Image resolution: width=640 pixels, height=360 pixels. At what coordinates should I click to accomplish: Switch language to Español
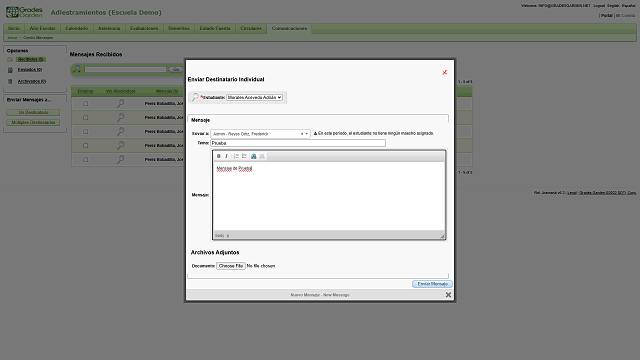click(x=629, y=6)
